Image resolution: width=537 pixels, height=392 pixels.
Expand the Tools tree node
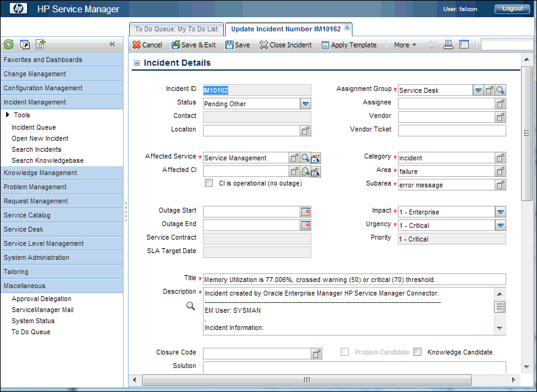pyautogui.click(x=7, y=115)
